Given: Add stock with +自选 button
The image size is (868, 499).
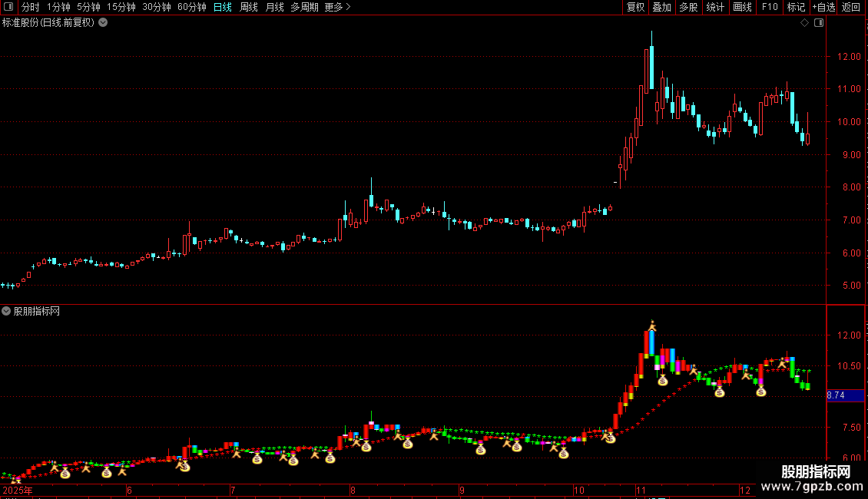Looking at the screenshot, I should [823, 7].
